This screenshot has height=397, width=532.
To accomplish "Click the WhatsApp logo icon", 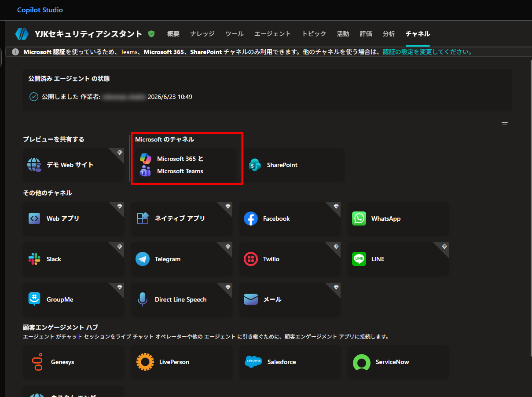I will pos(359,219).
